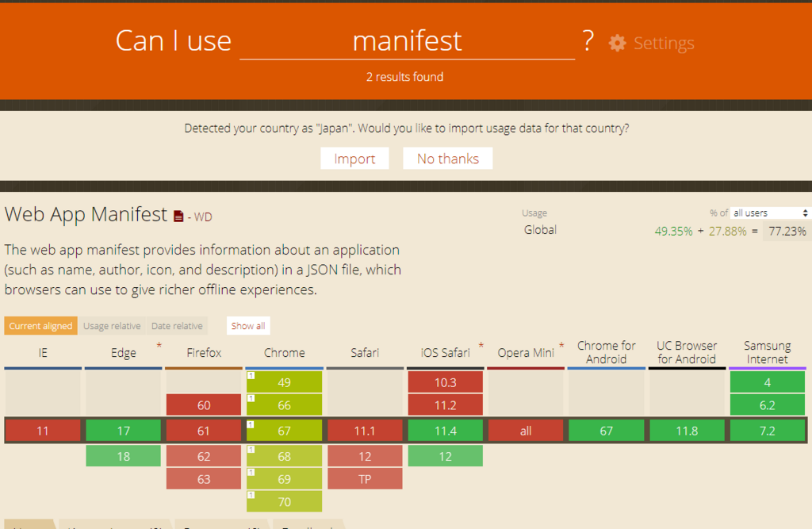Select the Safari TP cell
Screen dimensions: 812x529
pos(365,479)
